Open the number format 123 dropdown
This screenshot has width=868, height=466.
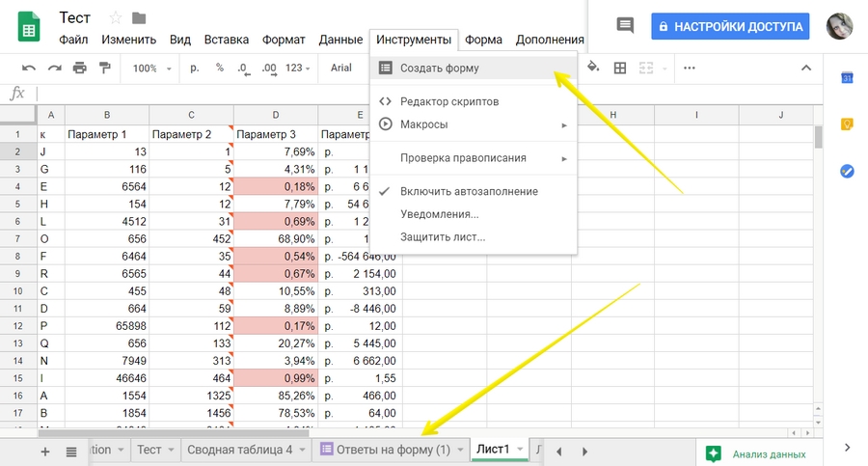(x=300, y=69)
